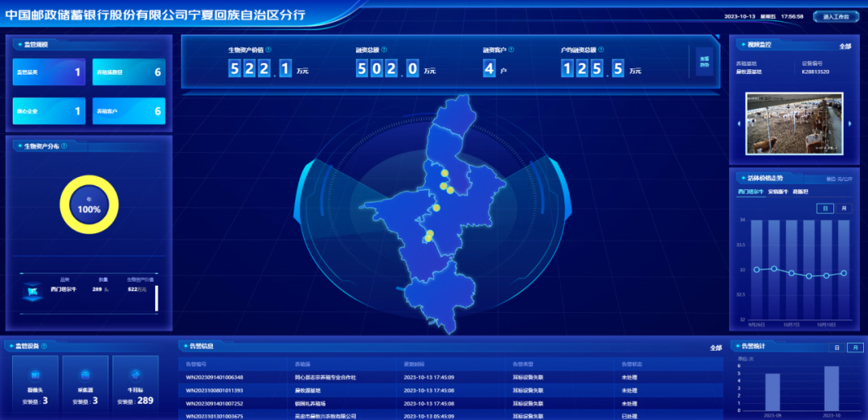Click farm name 吴忠市晟牧兴农牧有限公司
The image size is (868, 420).
tap(325, 416)
